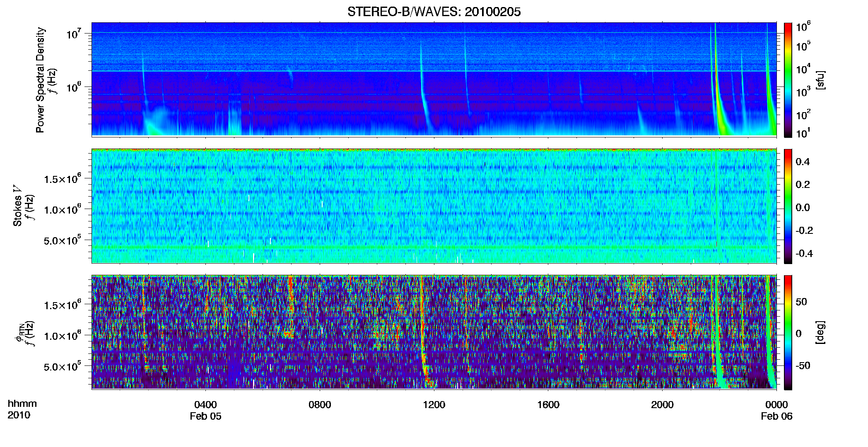Click the 10^6 frequency tick of top panel
The width and height of the screenshot is (868, 447).
[73, 87]
